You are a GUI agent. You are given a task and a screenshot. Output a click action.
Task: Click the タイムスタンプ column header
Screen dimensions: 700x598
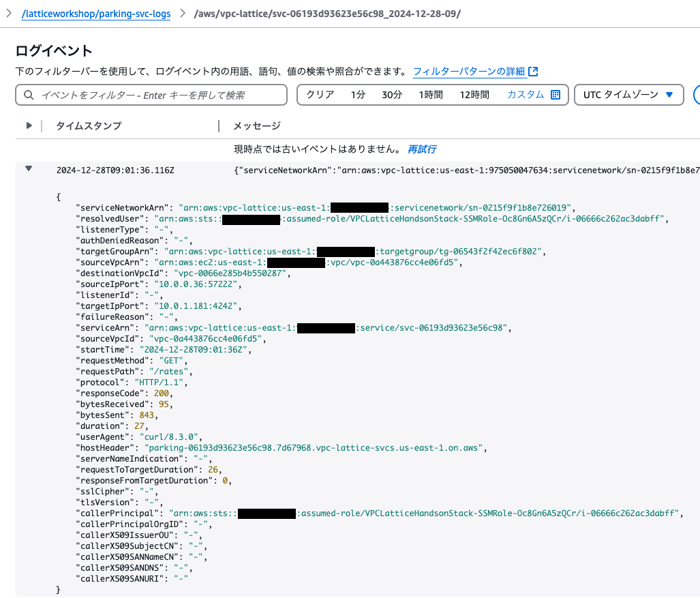click(x=89, y=126)
